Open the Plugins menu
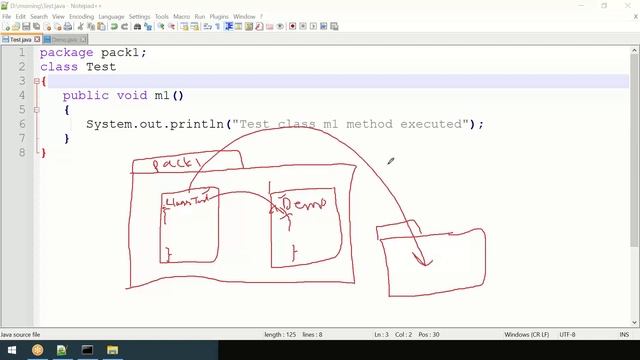This screenshot has height=360, width=640. click(219, 17)
